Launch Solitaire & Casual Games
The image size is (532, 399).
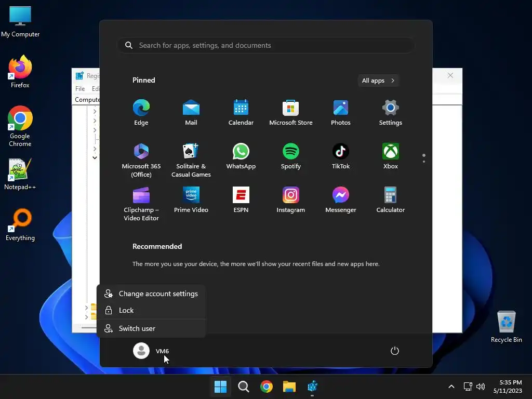(x=191, y=160)
